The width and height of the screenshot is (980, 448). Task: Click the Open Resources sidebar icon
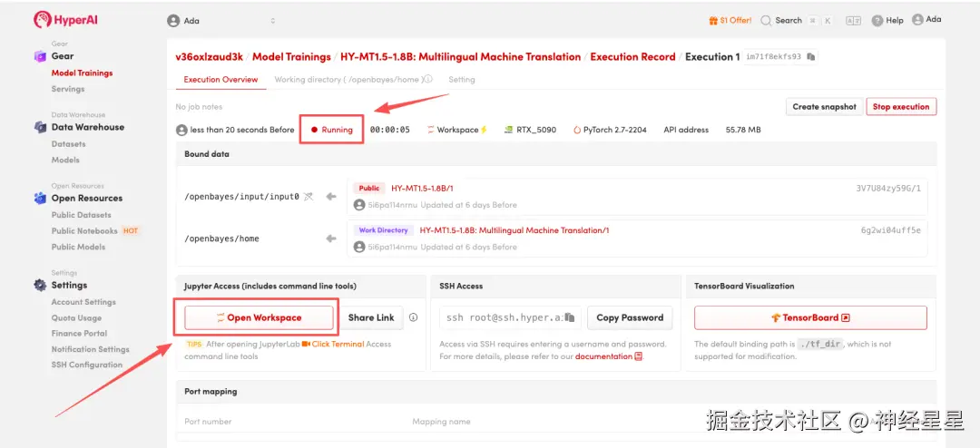tap(40, 199)
